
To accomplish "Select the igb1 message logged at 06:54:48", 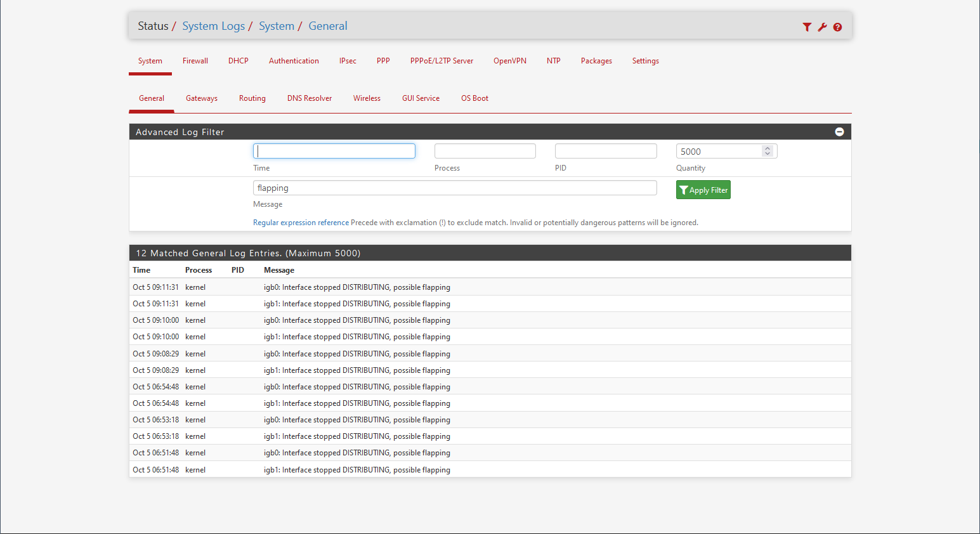I will (357, 403).
